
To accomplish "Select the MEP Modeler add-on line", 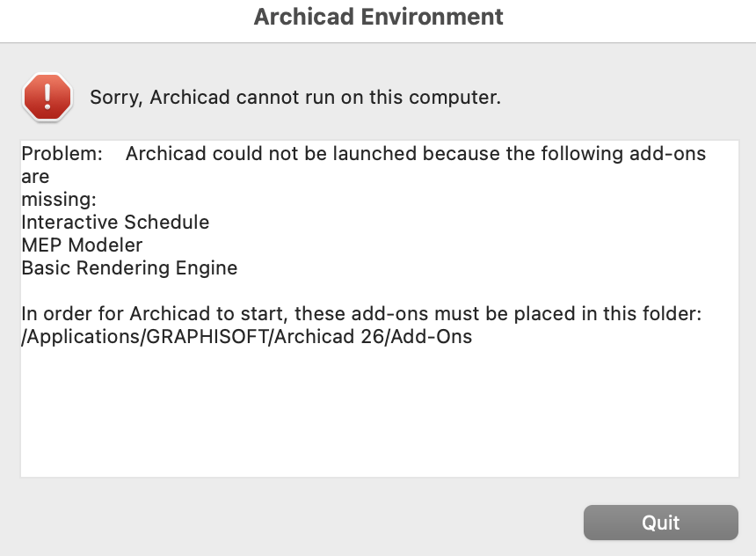I will click(82, 245).
